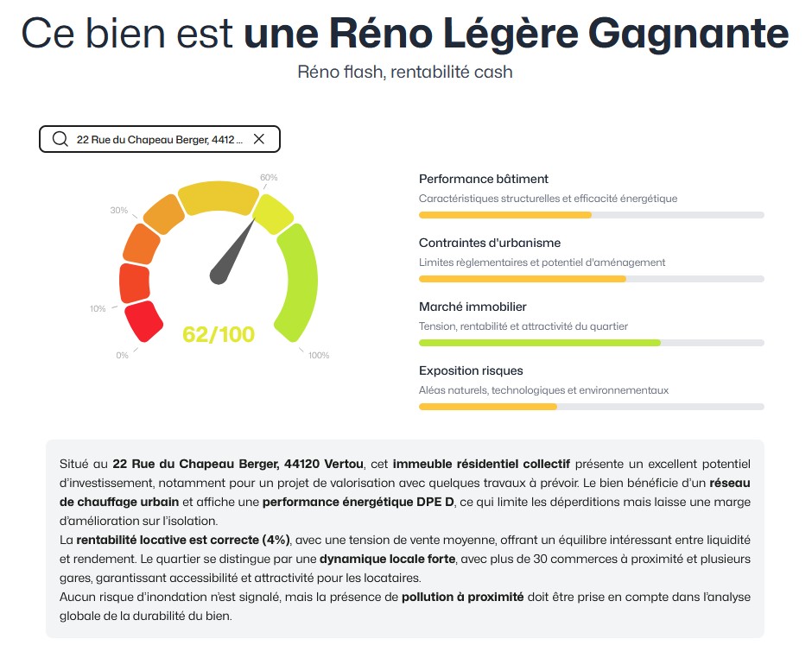Open the Contraintes d'urbanisme heading
This screenshot has width=812, height=658.
point(490,243)
